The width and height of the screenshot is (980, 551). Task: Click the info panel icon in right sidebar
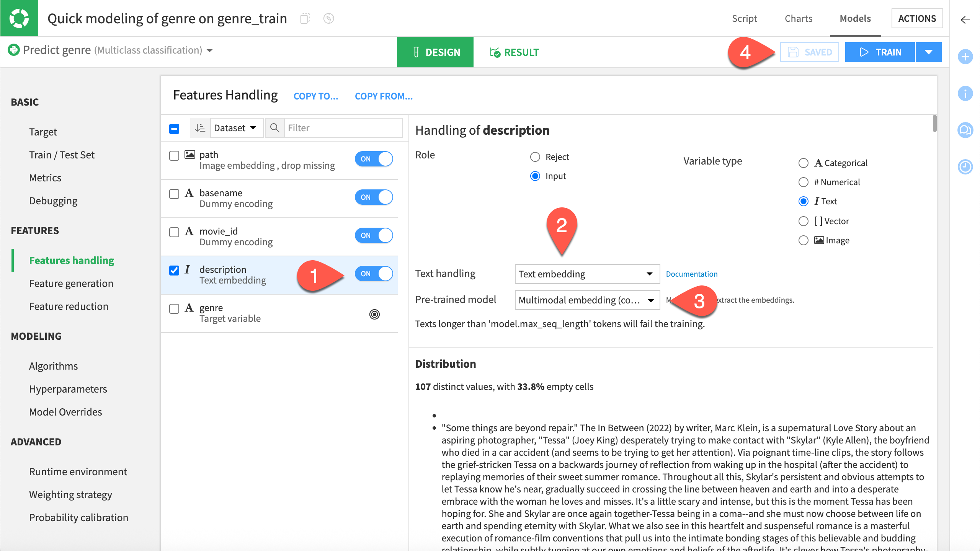pos(965,94)
